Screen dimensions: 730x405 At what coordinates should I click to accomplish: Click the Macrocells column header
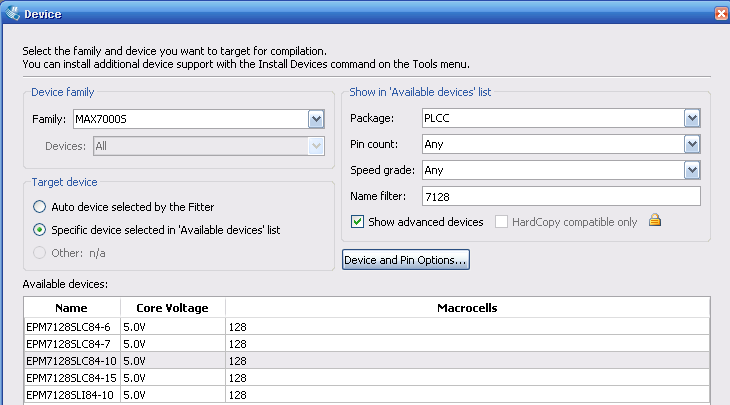467,308
